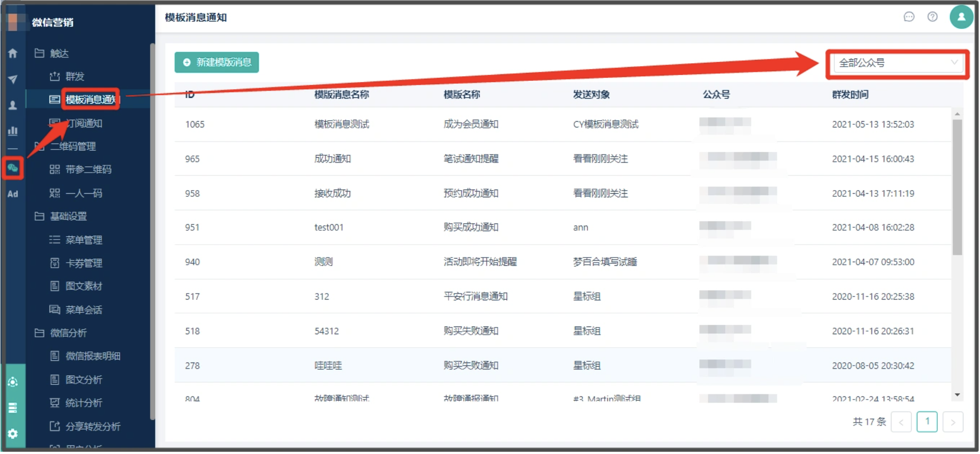This screenshot has width=980, height=454.
Task: Click the 群发时间 column header
Action: tap(850, 95)
